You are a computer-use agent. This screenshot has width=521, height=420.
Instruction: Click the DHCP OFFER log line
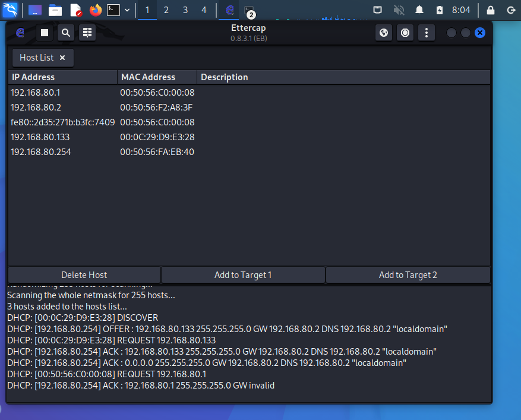coord(227,329)
